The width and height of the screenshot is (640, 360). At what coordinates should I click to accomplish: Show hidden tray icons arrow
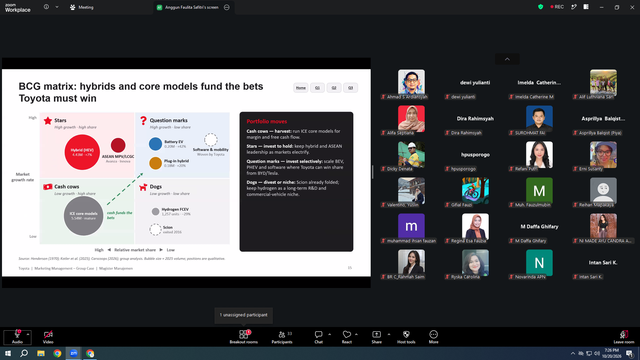(573, 353)
